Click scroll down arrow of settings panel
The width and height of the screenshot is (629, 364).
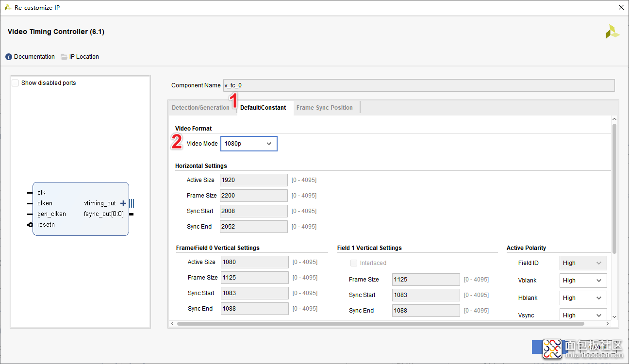[614, 316]
